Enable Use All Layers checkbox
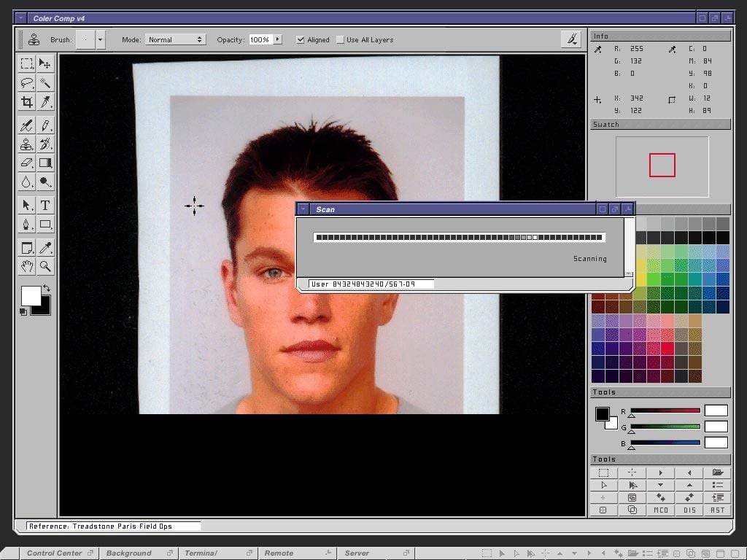Screen dimensions: 747x560 [x=341, y=40]
